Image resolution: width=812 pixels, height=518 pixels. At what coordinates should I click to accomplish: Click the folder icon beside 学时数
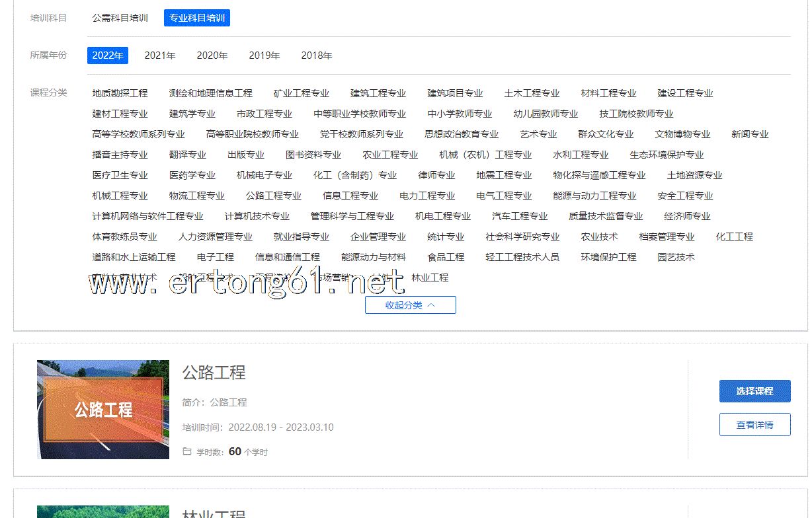pyautogui.click(x=187, y=452)
